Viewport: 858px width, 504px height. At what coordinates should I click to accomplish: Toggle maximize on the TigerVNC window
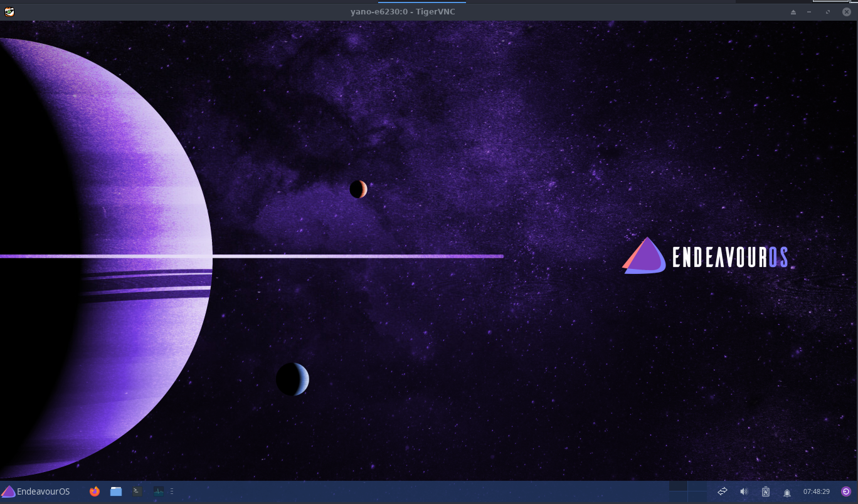coord(827,12)
